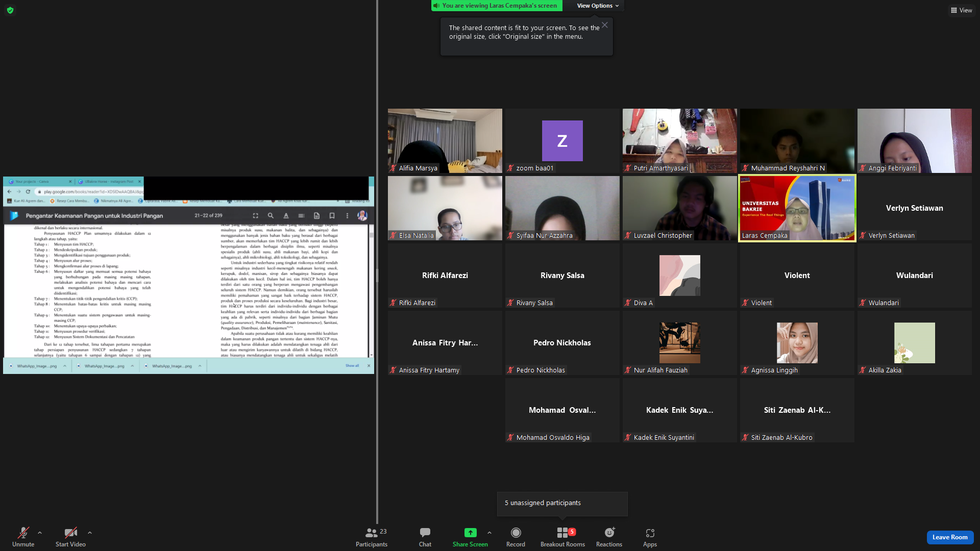Select Diva A's participant tile
Screen dimensions: 980x551
point(680,275)
